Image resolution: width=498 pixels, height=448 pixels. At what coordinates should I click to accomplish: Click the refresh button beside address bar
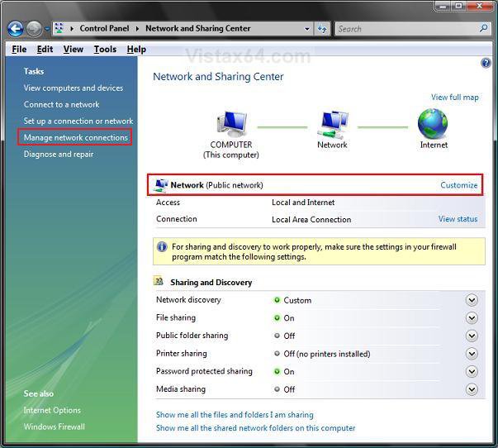click(x=322, y=29)
